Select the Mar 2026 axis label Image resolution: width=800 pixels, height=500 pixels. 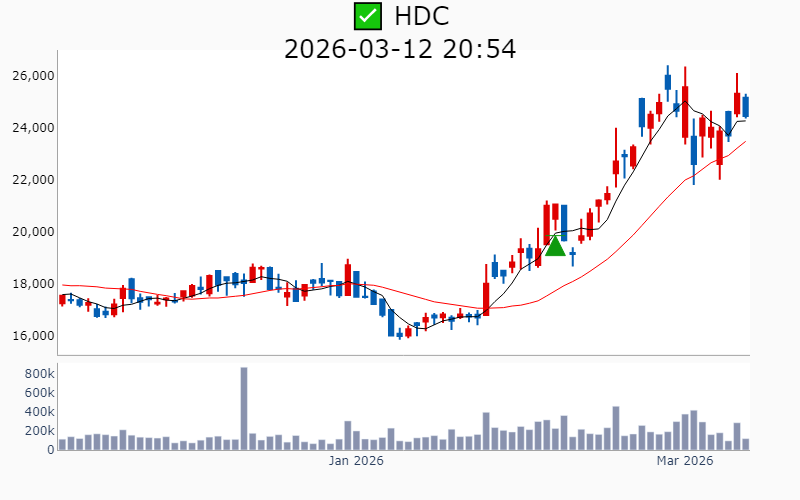tap(684, 461)
